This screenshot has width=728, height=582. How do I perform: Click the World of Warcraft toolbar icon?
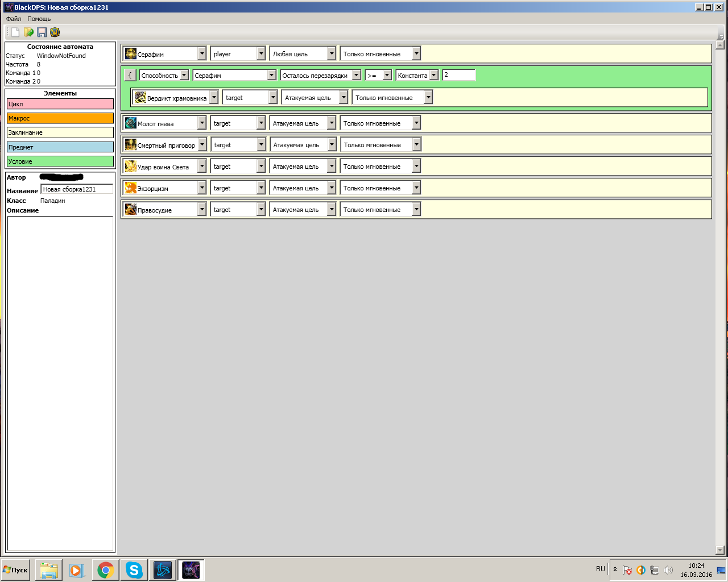click(x=55, y=32)
